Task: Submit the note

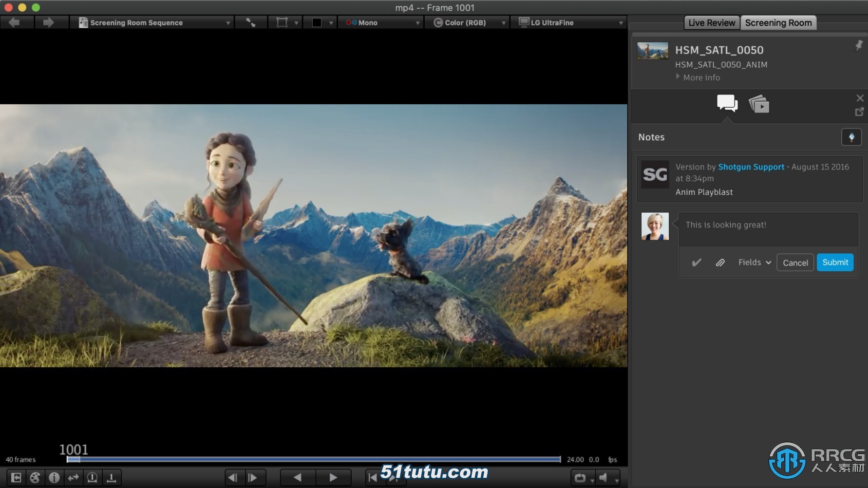Action: (x=835, y=262)
